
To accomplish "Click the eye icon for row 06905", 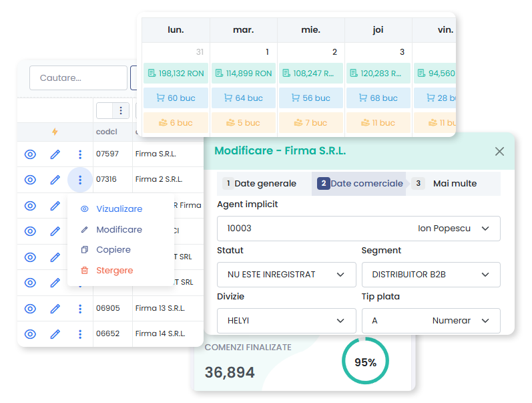I will pyautogui.click(x=30, y=309).
